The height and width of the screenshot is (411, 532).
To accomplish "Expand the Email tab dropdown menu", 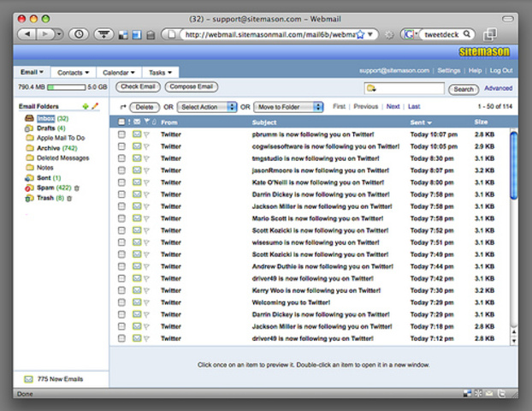I will pyautogui.click(x=41, y=72).
